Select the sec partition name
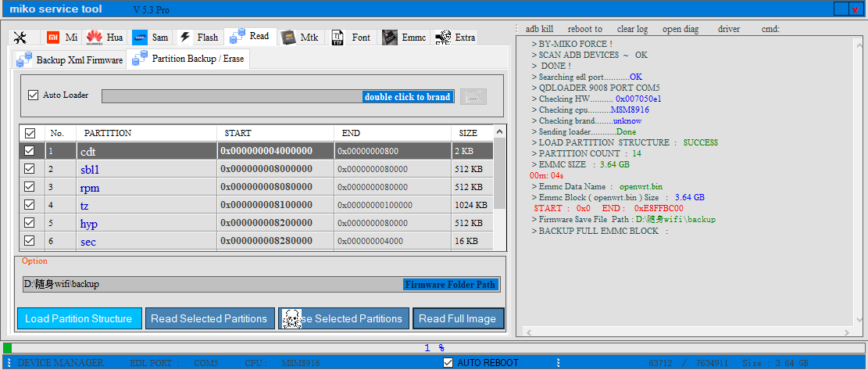Image resolution: width=868 pixels, height=370 pixels. click(x=88, y=242)
